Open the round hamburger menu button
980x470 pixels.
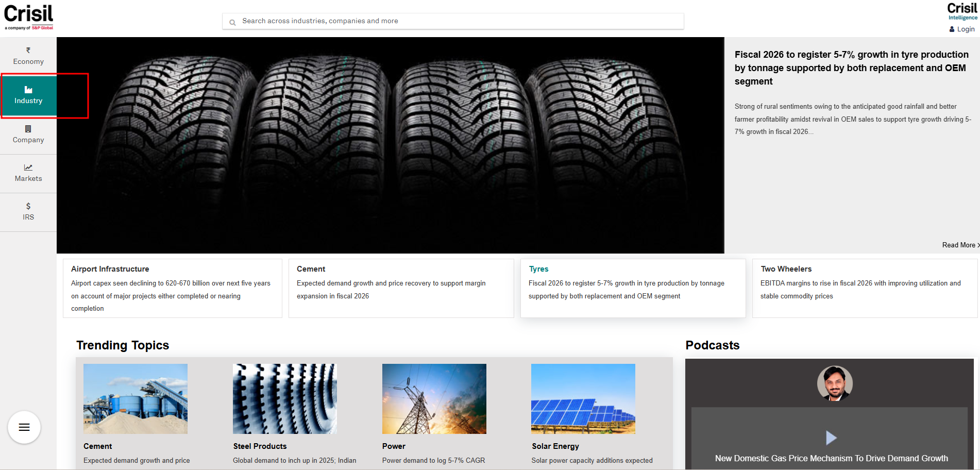24,427
